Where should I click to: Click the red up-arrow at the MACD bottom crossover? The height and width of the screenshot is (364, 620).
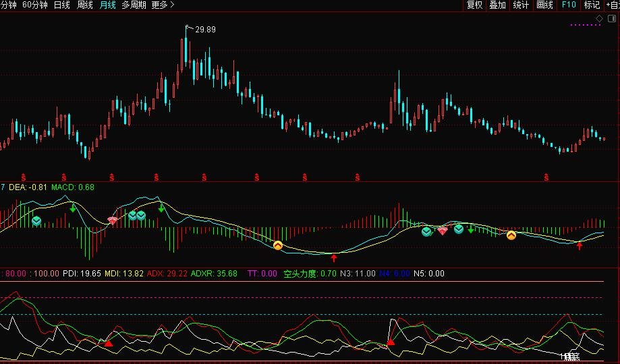pos(334,258)
